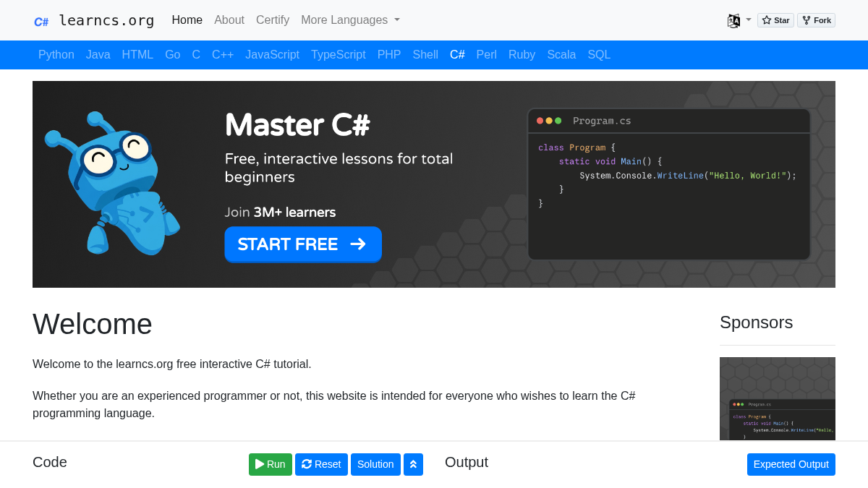The image size is (868, 488).
Task: Switch to the C++ tutorial
Action: click(223, 55)
